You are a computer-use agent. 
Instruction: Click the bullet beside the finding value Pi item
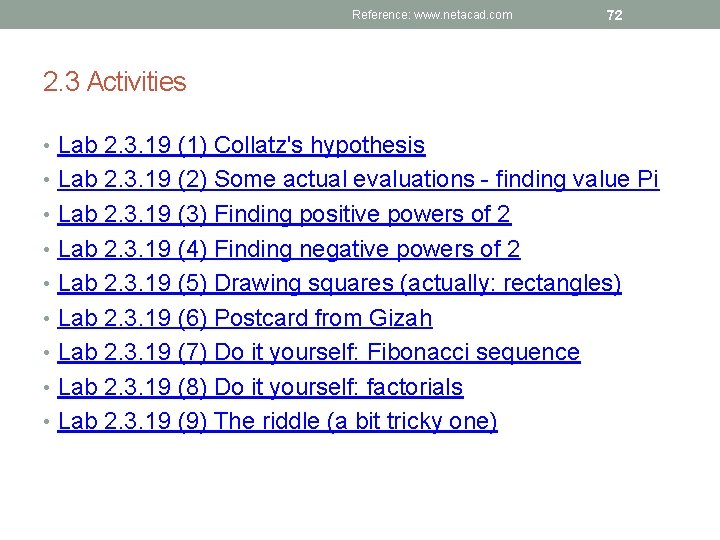[48, 181]
